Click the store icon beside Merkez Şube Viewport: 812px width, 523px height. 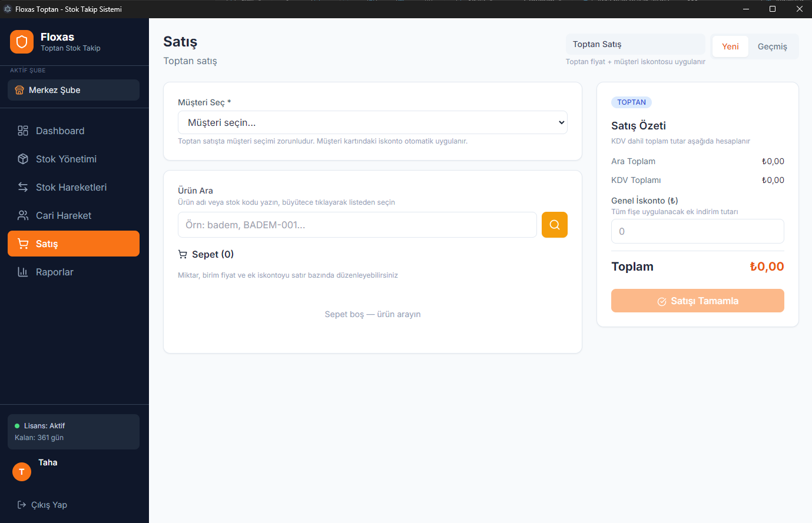point(19,90)
